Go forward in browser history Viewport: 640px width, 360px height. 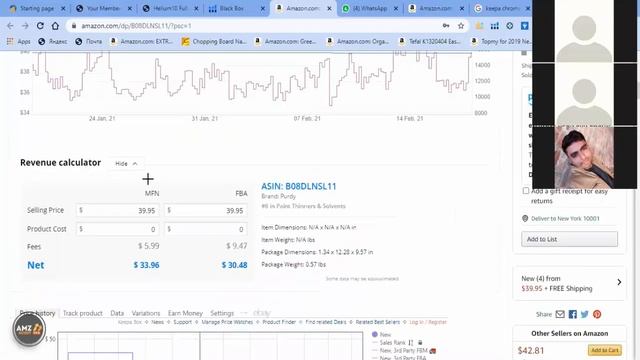(x=25, y=26)
